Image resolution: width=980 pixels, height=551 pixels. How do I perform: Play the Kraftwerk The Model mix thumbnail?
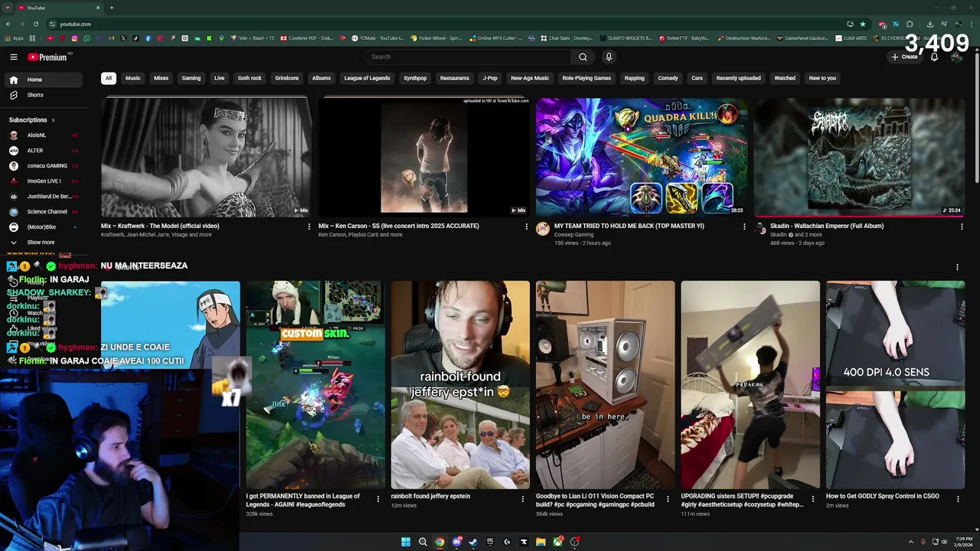[206, 157]
